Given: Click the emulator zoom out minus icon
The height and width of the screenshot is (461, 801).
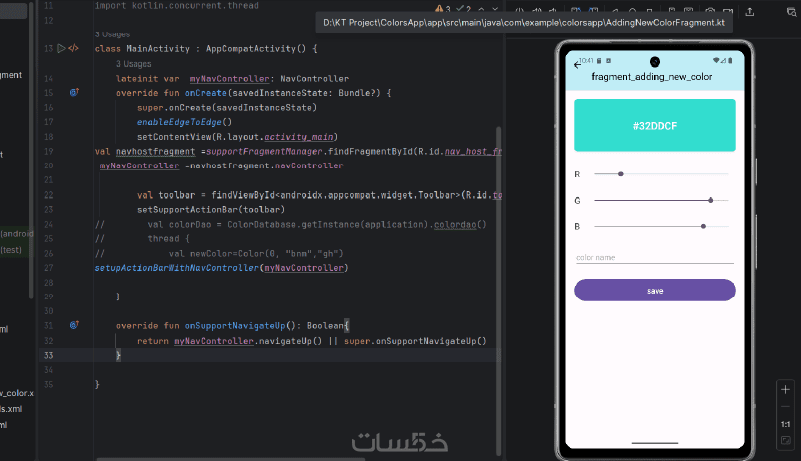Looking at the screenshot, I should (785, 407).
